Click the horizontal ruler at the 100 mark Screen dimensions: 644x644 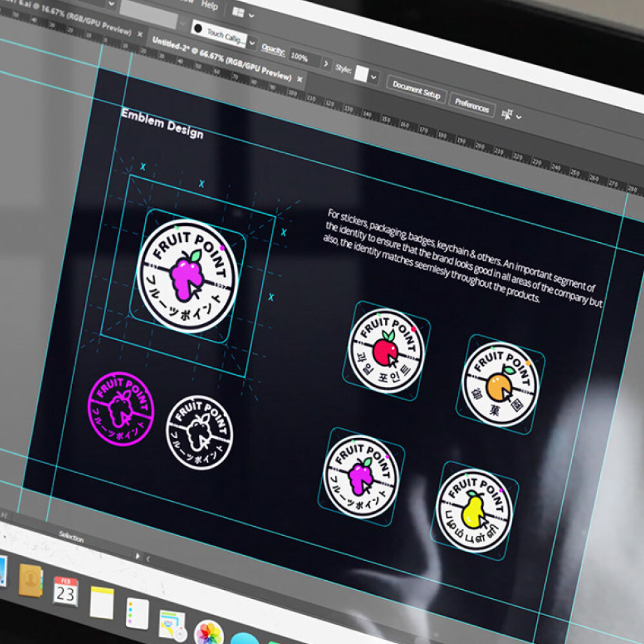(292, 93)
